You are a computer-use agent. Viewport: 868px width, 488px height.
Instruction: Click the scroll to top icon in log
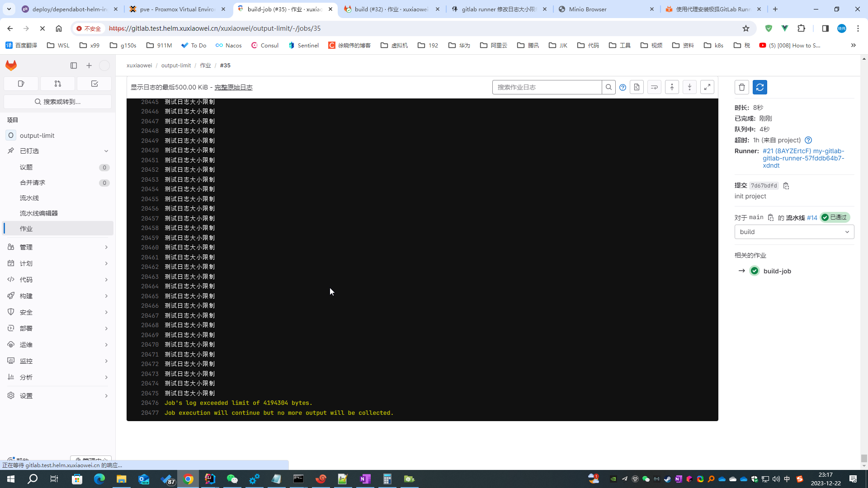click(x=672, y=88)
